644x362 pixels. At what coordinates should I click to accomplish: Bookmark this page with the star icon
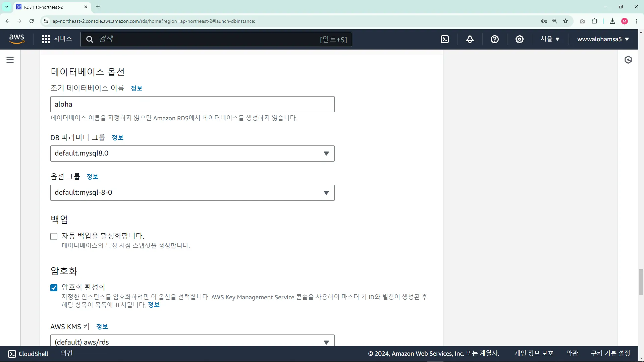[x=566, y=21]
